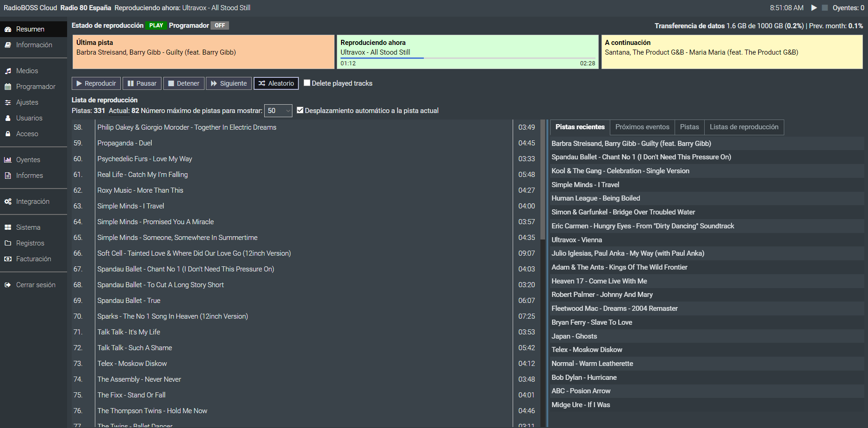The image size is (868, 428).
Task: Select Soft Cell - Tainted Love 12inch track
Action: coord(304,253)
